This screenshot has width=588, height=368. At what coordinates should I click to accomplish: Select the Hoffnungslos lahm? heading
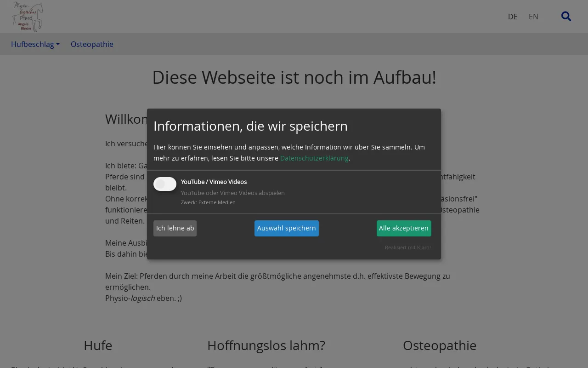tap(266, 345)
